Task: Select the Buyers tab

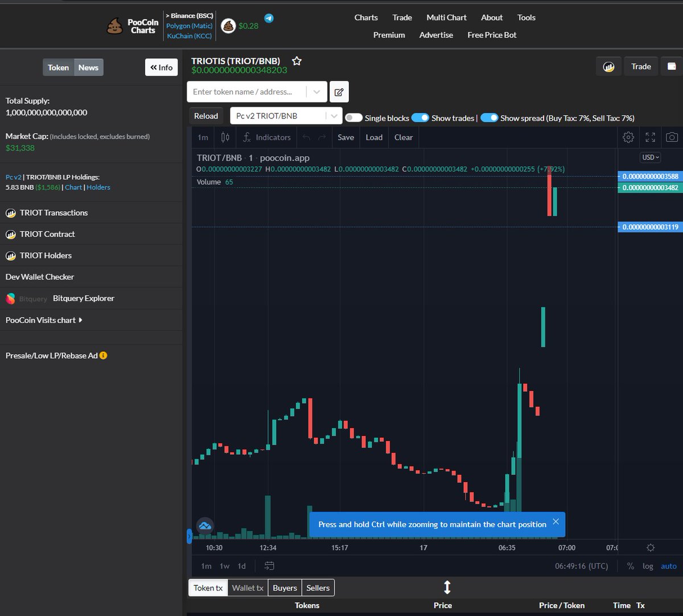Action: pos(285,588)
